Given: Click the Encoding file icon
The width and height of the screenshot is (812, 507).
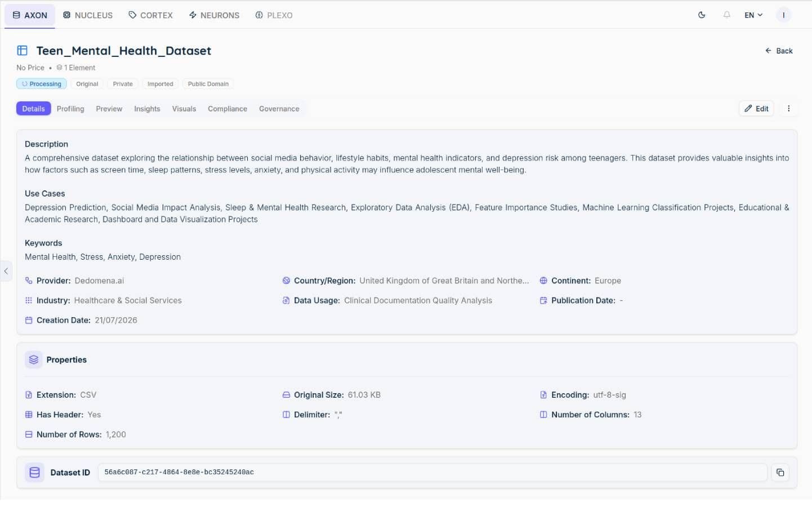Looking at the screenshot, I should pos(543,395).
